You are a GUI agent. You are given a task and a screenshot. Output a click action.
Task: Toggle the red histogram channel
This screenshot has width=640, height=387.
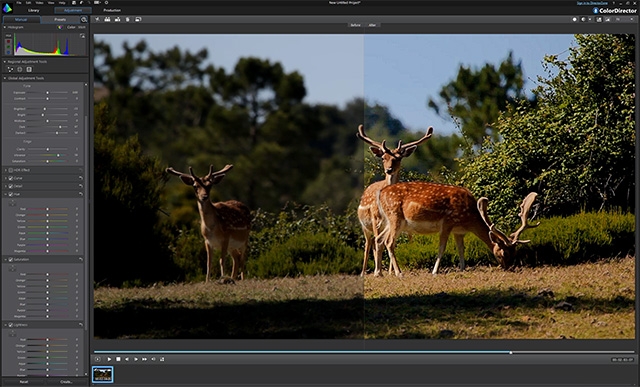coord(9,41)
